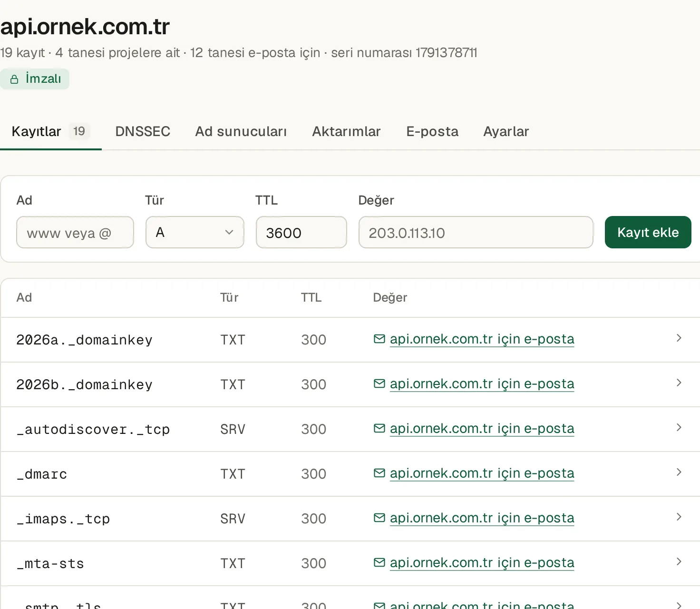Open e-posta link for _mta-sts

click(482, 562)
